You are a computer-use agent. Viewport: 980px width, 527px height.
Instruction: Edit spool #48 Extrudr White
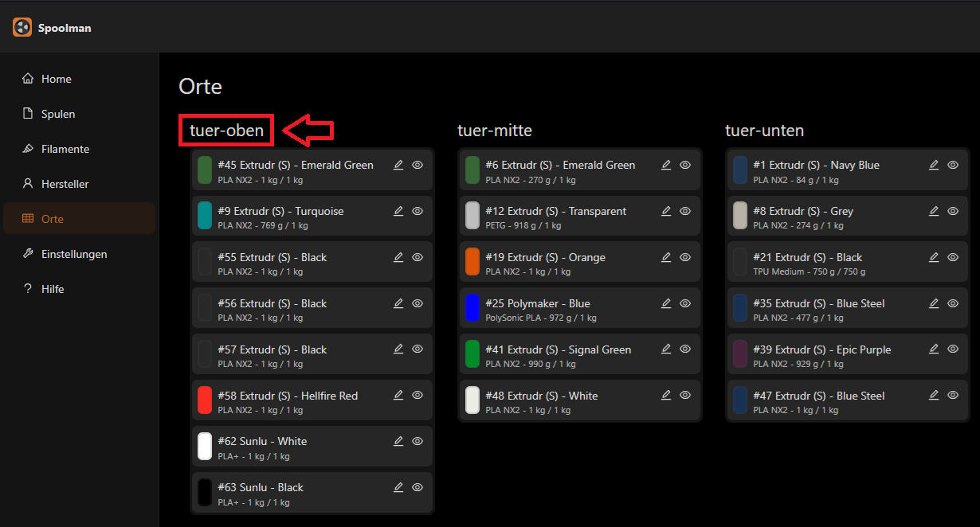point(666,396)
